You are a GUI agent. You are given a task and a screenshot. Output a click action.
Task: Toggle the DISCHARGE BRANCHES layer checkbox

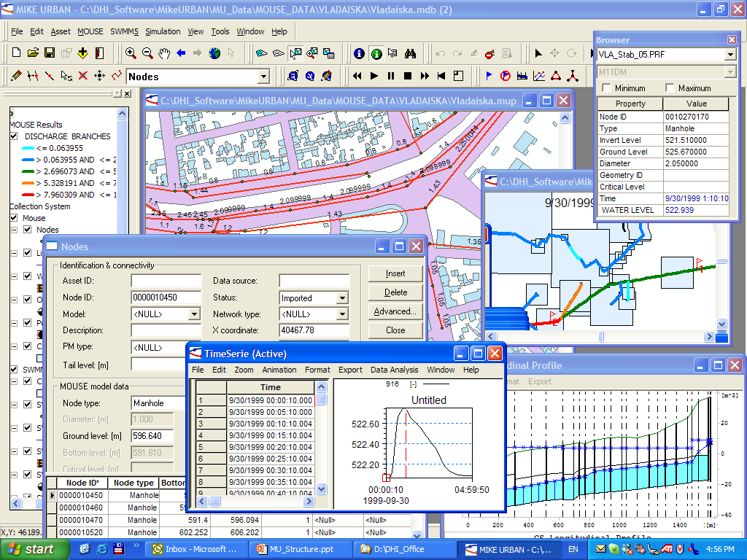pyautogui.click(x=15, y=136)
